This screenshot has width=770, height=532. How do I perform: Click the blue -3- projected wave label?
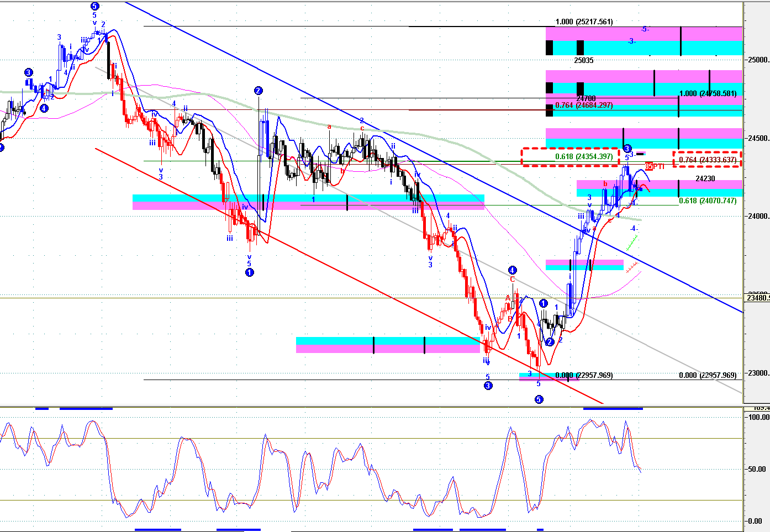tap(632, 41)
